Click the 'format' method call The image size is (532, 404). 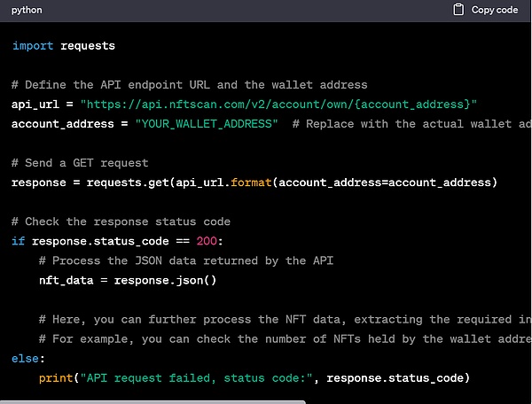250,183
